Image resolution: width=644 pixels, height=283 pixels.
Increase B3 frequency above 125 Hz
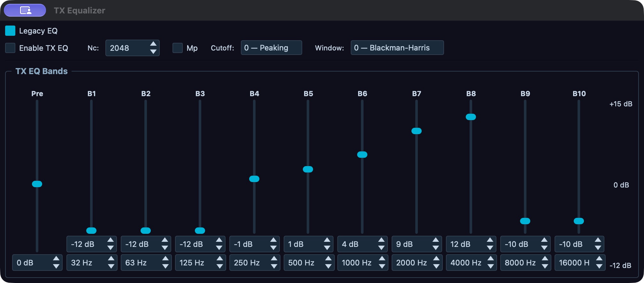point(220,259)
